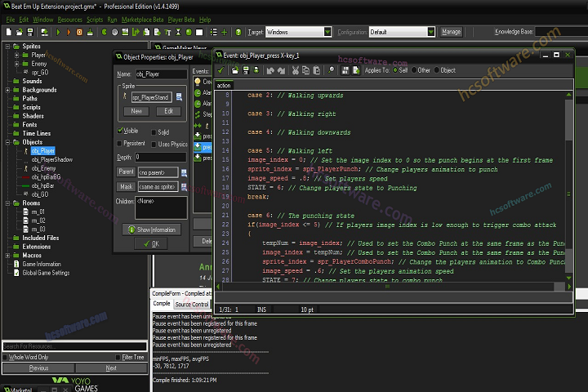Check the Filter Tree option
This screenshot has width=588, height=392.
[x=118, y=357]
